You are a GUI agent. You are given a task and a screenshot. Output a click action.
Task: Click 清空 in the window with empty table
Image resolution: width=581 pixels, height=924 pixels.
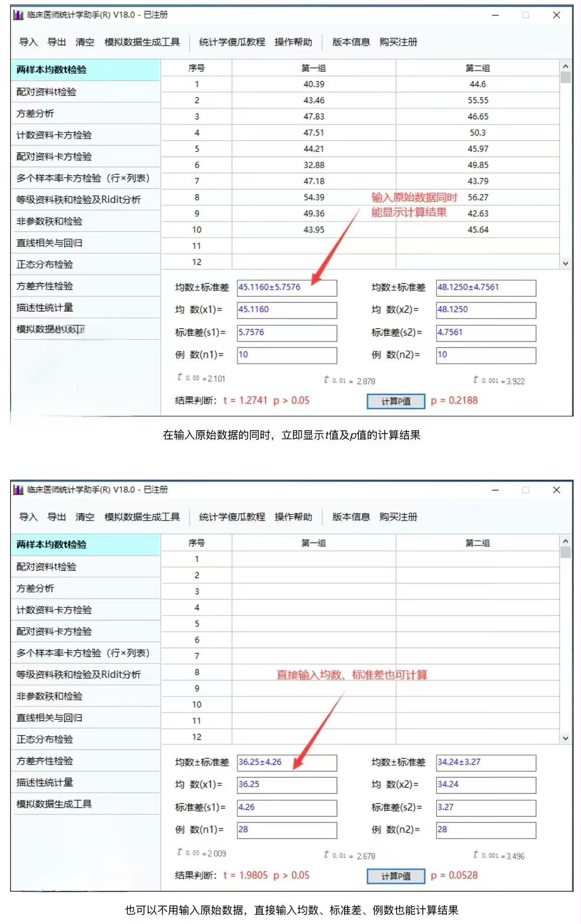[85, 517]
